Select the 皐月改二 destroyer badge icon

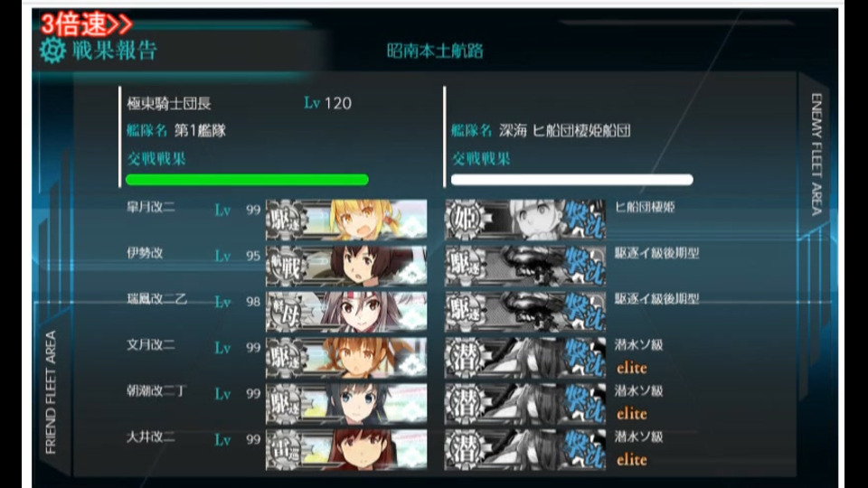coord(286,220)
